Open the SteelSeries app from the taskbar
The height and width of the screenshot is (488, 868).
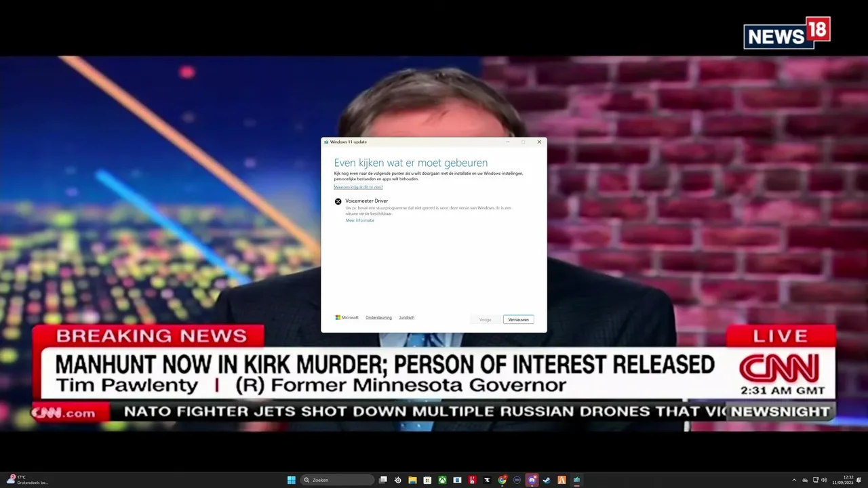pos(398,480)
